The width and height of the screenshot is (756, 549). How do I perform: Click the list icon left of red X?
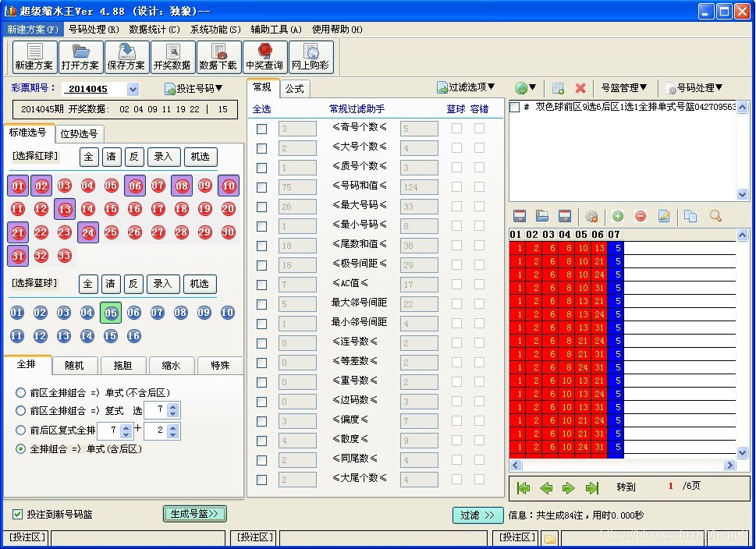558,87
